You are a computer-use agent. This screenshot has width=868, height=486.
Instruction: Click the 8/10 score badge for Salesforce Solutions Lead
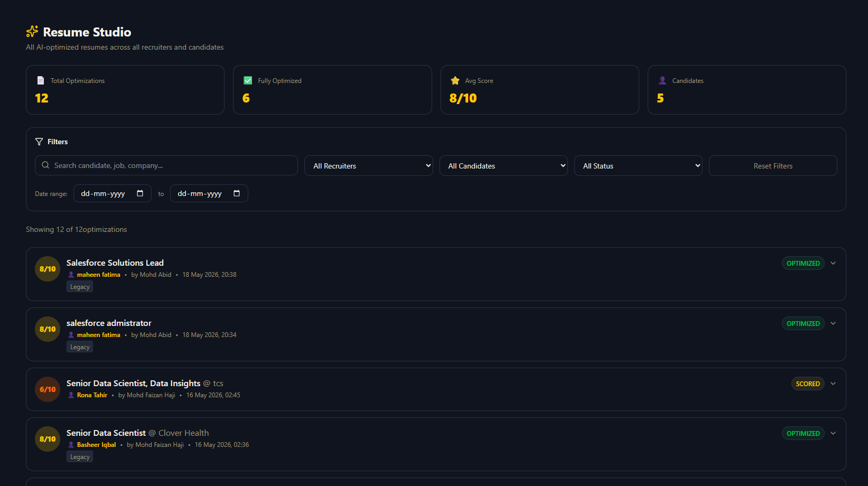(48, 269)
